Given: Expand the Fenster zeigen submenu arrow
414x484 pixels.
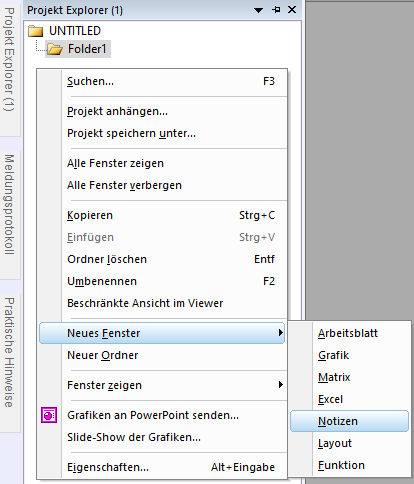Looking at the screenshot, I should 281,385.
